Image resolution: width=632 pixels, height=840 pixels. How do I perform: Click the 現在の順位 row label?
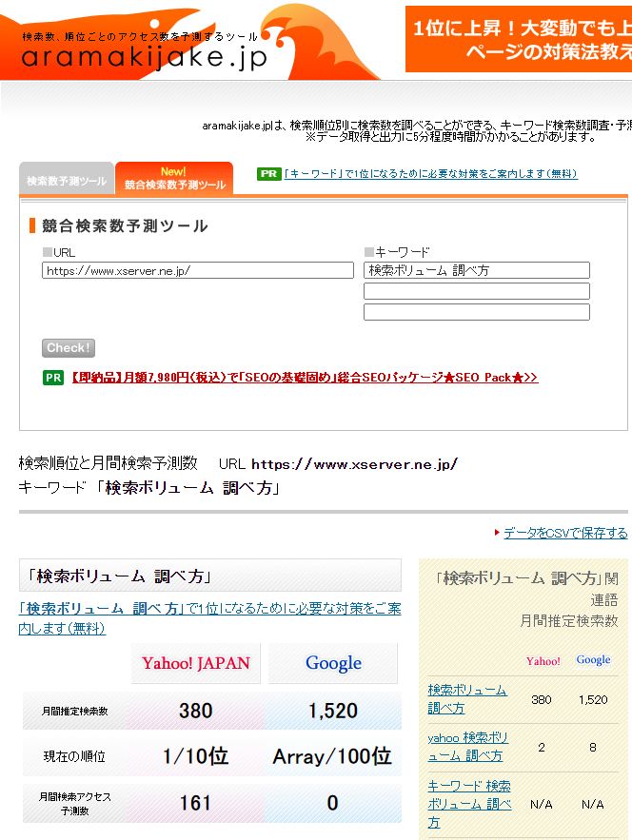(x=74, y=756)
